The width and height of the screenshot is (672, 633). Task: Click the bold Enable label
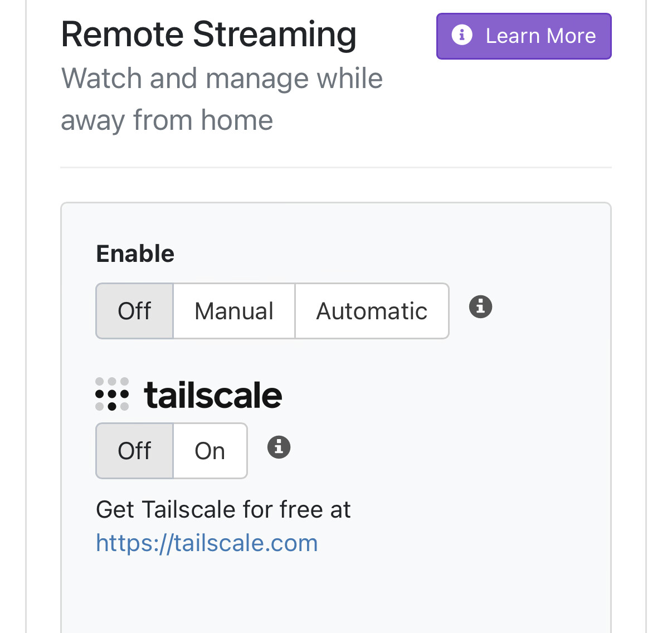[135, 254]
